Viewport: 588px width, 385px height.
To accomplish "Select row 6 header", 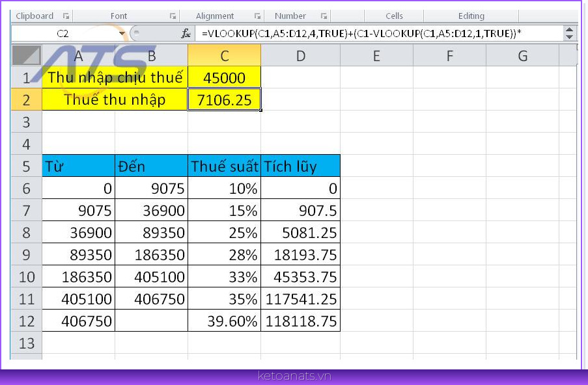I will [26, 188].
